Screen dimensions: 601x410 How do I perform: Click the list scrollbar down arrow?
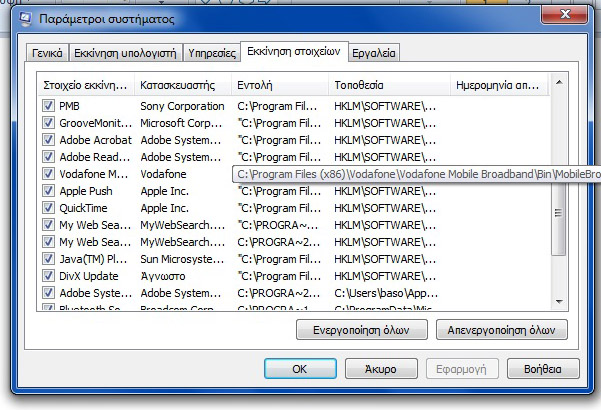(559, 302)
